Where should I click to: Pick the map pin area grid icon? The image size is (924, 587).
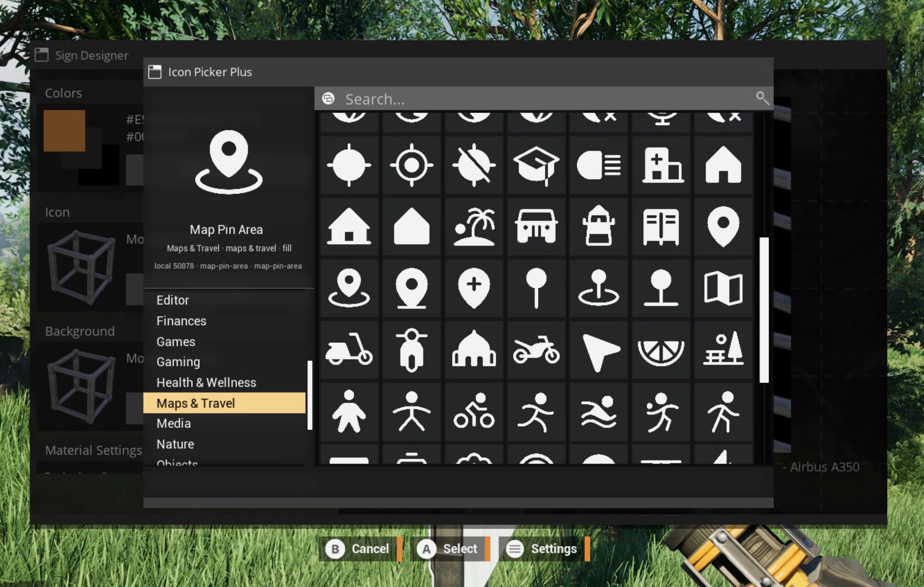349,288
